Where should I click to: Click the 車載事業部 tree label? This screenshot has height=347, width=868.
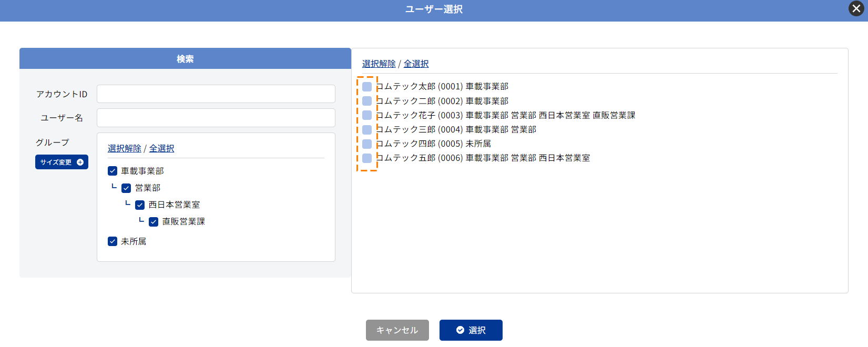click(142, 171)
